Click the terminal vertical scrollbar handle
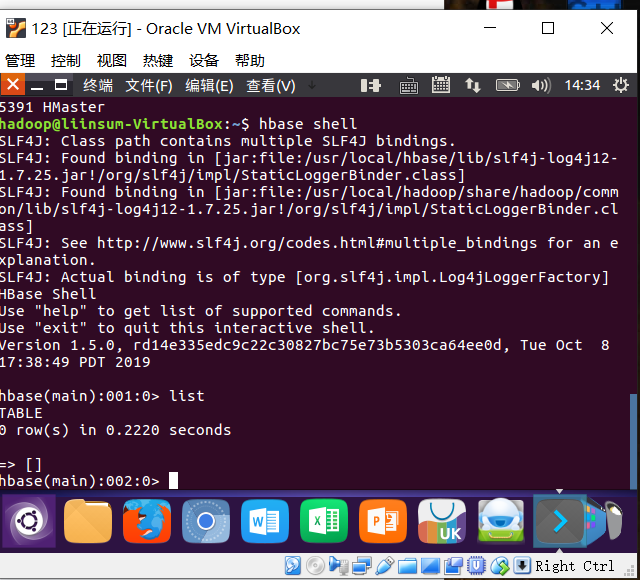This screenshot has height=580, width=640. click(x=633, y=441)
